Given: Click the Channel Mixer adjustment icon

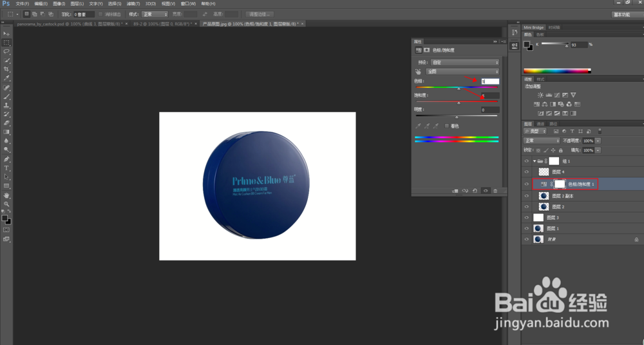Looking at the screenshot, I should pyautogui.click(x=569, y=104).
